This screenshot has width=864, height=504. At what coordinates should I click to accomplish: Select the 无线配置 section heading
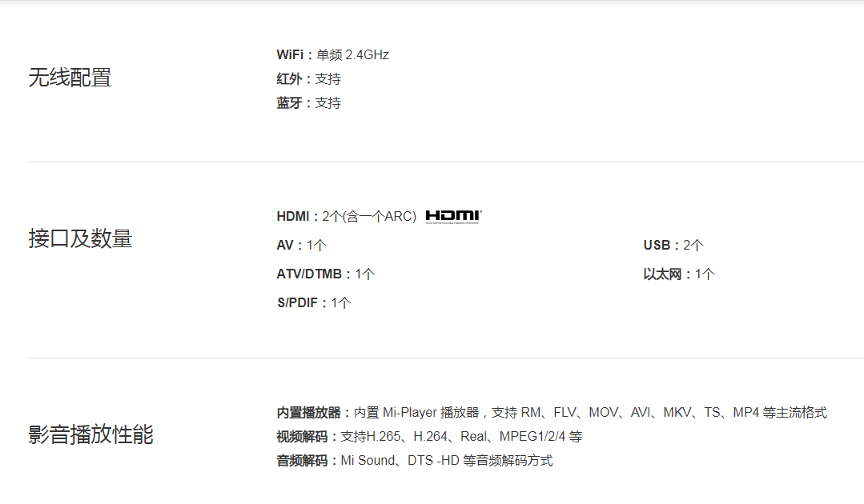(70, 78)
